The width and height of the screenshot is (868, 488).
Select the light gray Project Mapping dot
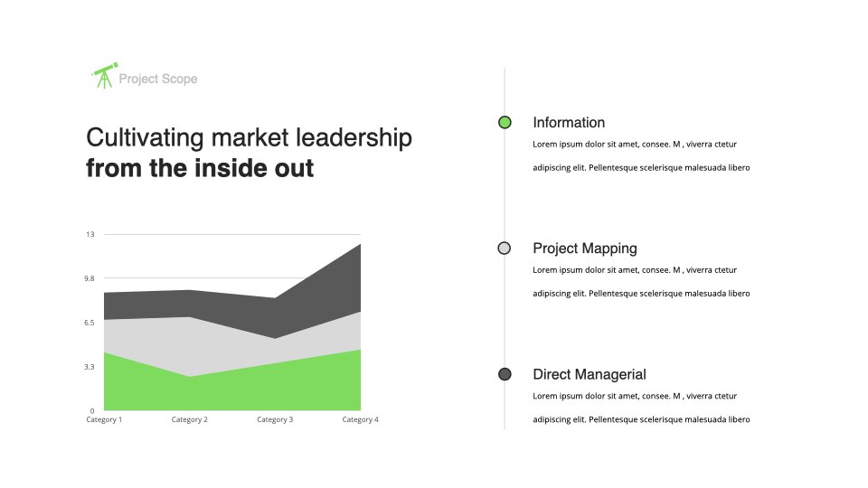[x=505, y=248]
